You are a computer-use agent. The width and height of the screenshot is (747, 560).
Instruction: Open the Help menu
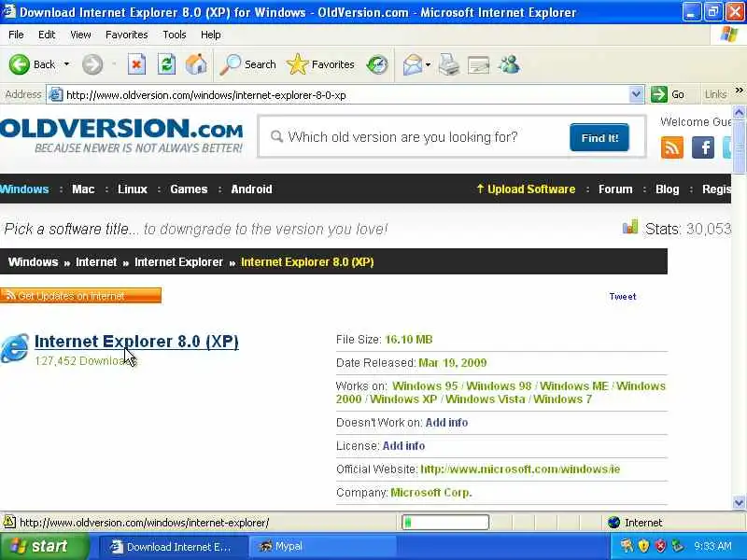(x=211, y=35)
